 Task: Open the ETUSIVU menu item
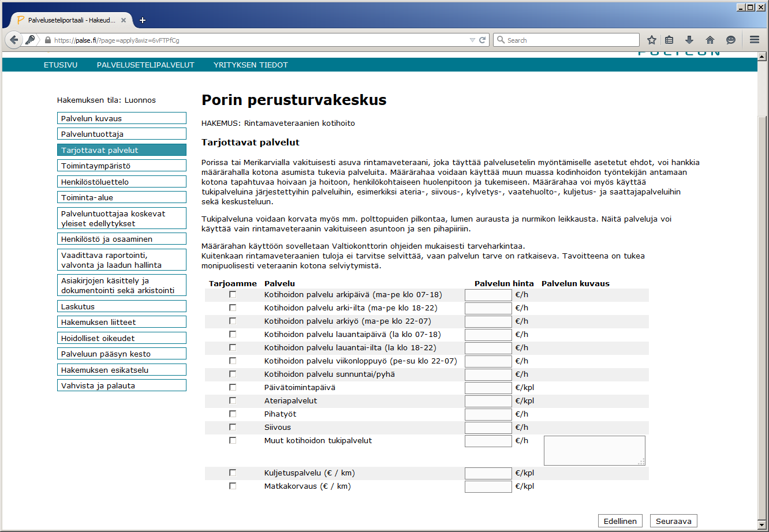pos(61,65)
